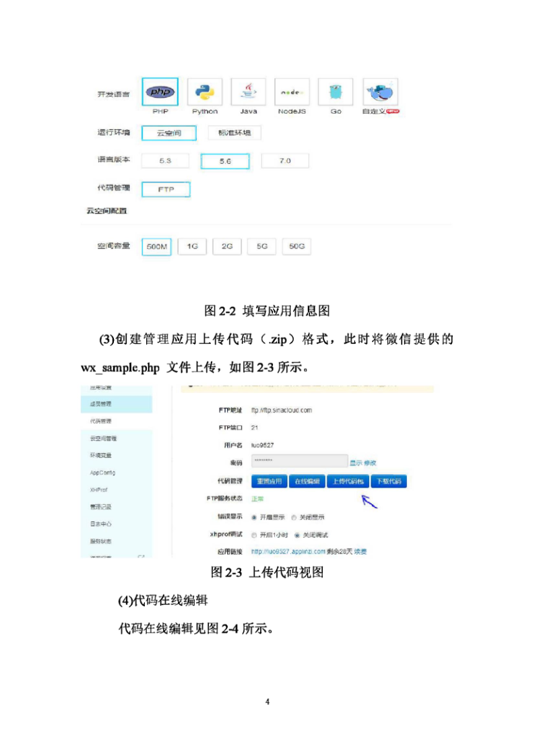Select 2G storage capacity
The image size is (535, 756).
(227, 246)
